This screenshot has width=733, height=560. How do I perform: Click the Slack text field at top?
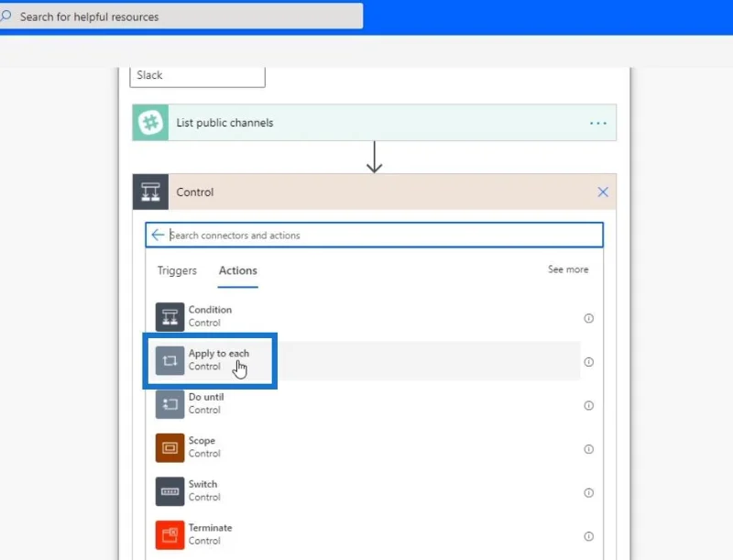coord(197,76)
